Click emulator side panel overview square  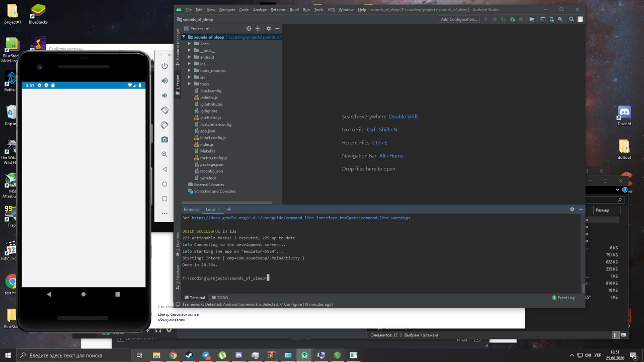[x=165, y=199]
